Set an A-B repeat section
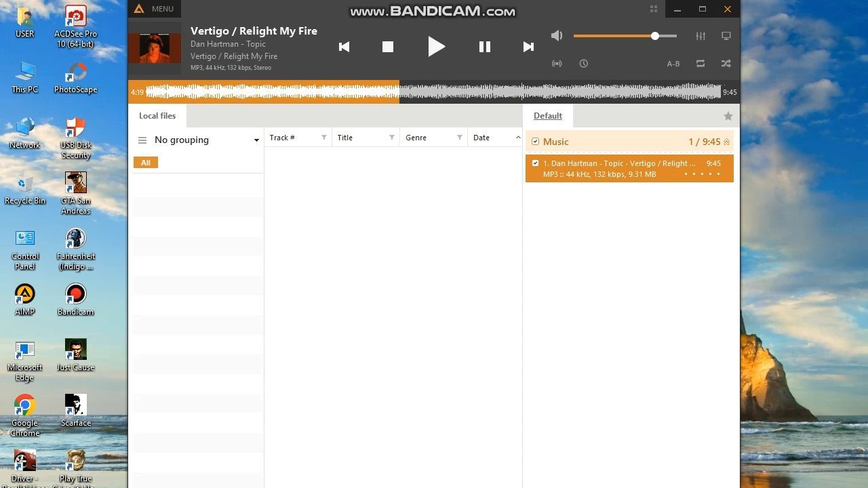Screen dimensions: 868x488 [x=673, y=64]
